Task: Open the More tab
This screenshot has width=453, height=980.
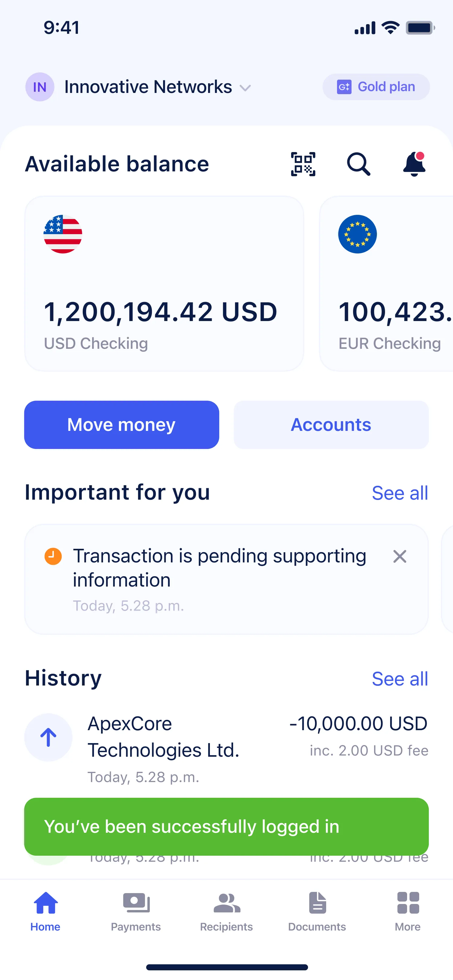Action: [408, 912]
